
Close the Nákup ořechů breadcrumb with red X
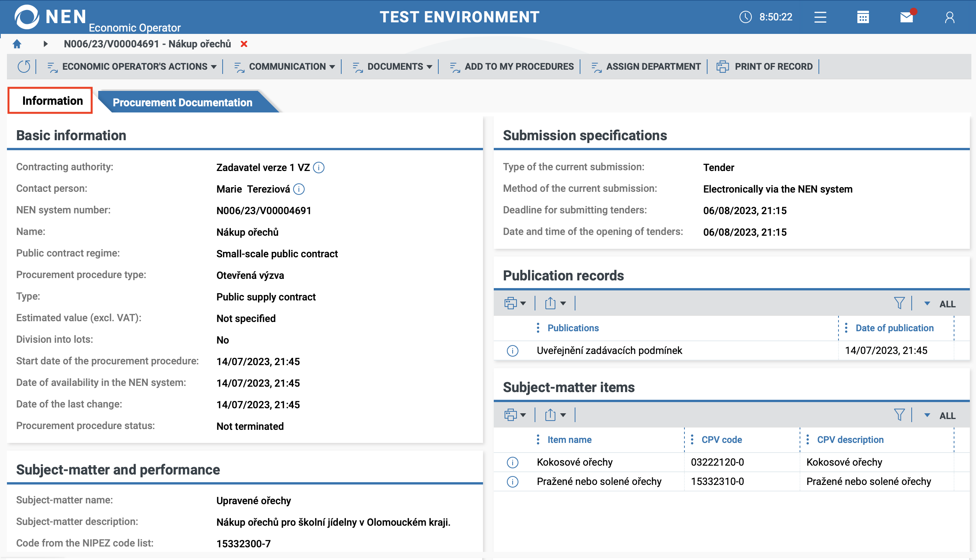[244, 44]
